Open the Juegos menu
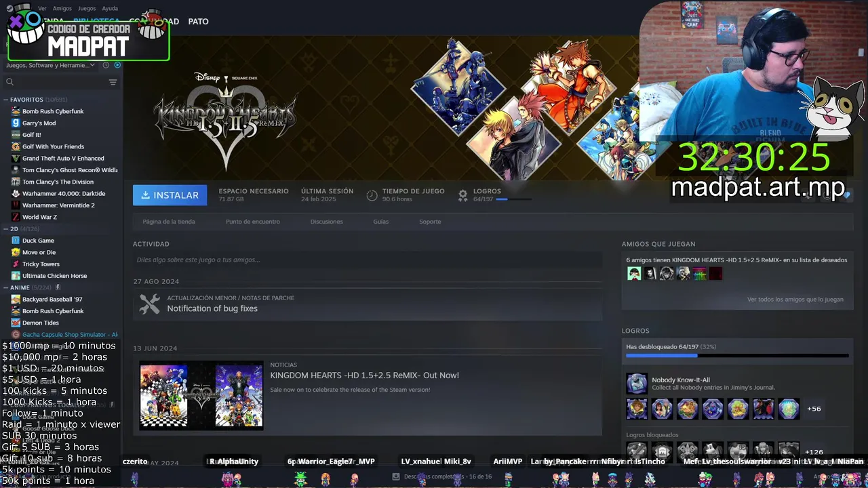The width and height of the screenshot is (868, 488). pos(87,9)
